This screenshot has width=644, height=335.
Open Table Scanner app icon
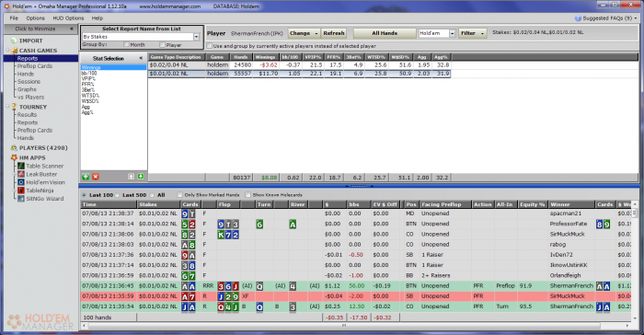pyautogui.click(x=21, y=166)
